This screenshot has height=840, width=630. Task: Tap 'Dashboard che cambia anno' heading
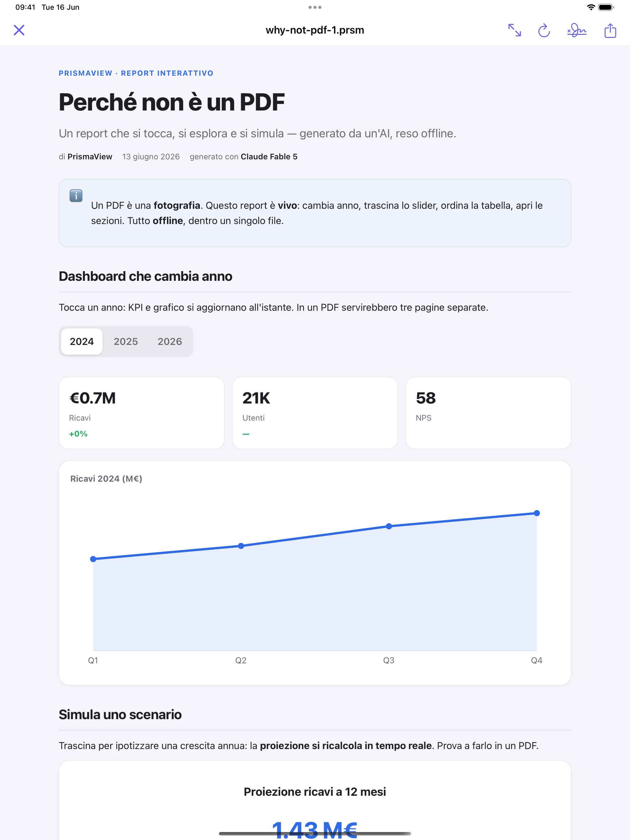coord(145,276)
